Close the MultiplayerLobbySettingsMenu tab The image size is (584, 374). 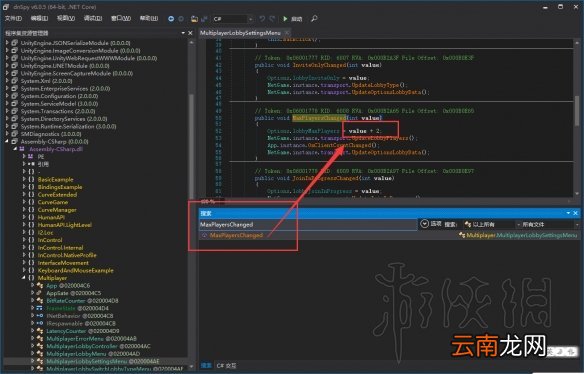[x=287, y=33]
